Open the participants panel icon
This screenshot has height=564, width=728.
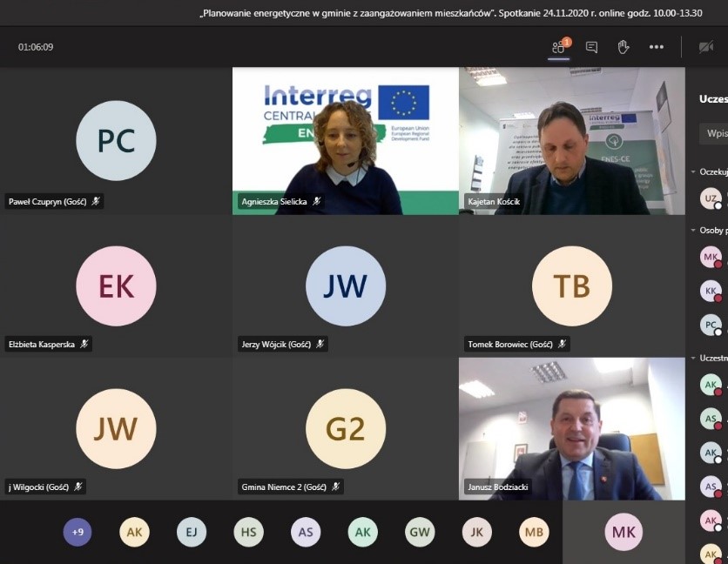pos(559,47)
